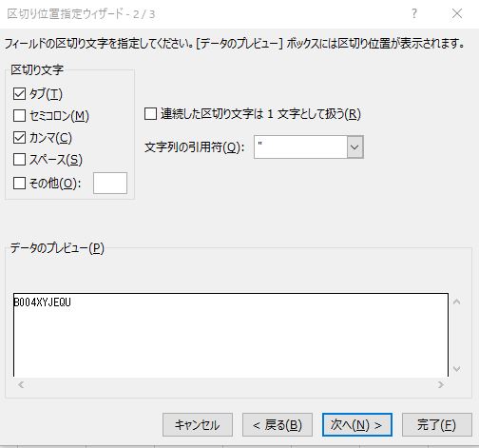Select the B004XYJEQU column in preview
Screen dimensions: 479x448
point(43,302)
